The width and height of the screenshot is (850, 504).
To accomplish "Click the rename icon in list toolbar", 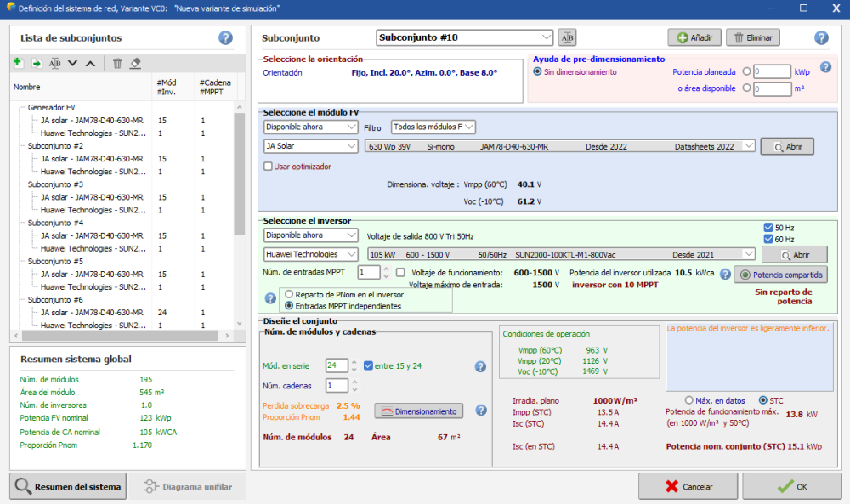I will tap(55, 63).
